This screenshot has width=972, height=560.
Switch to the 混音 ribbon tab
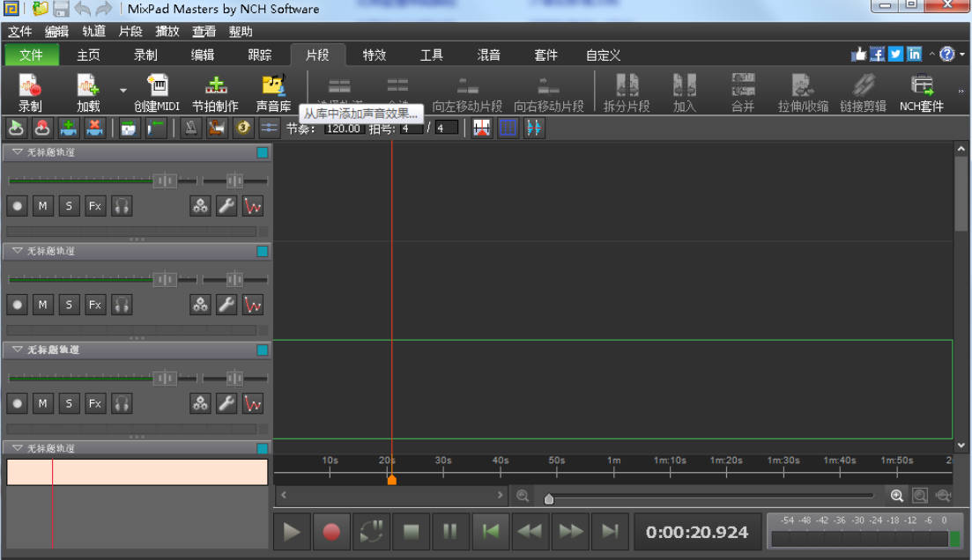click(488, 55)
